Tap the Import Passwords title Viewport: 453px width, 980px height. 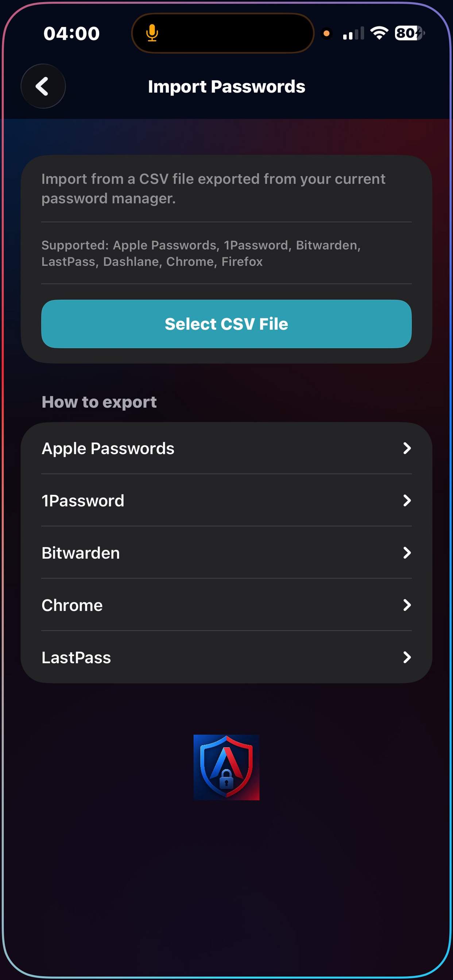[226, 86]
